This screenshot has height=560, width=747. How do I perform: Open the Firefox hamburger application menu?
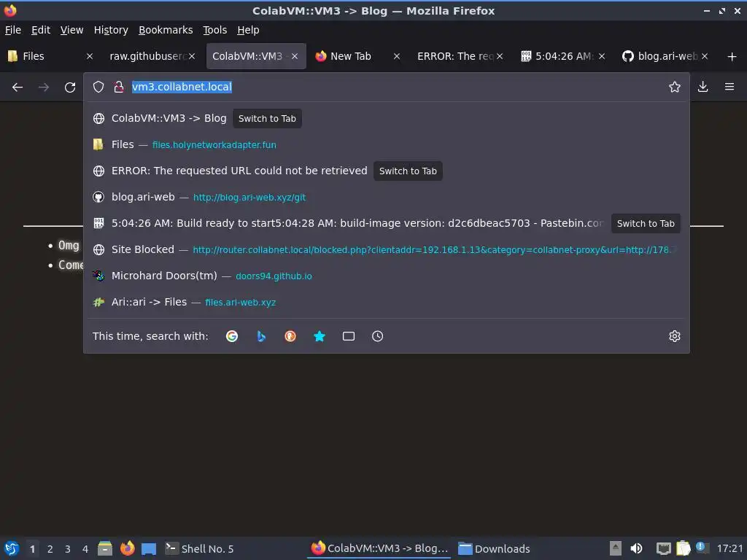coord(729,87)
